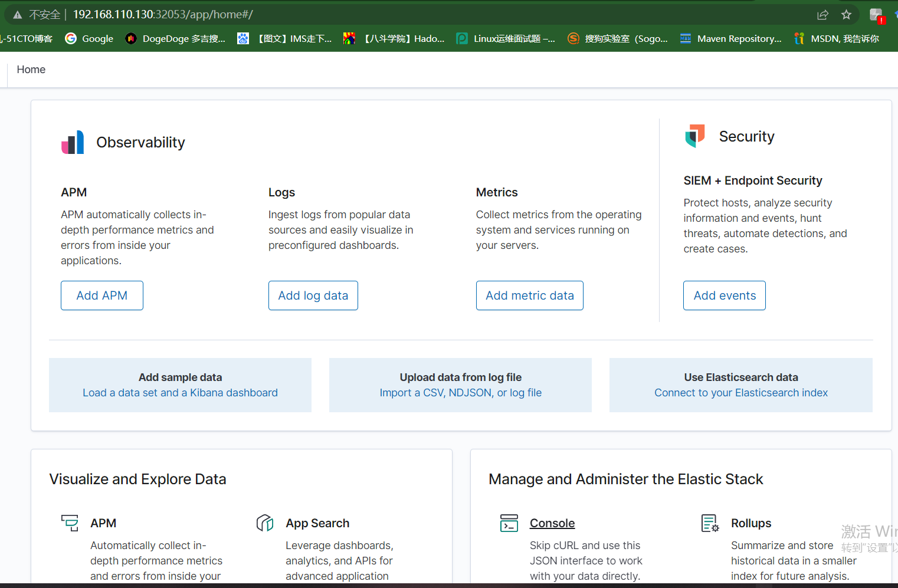Click the APM title in Visualize section

tap(103, 523)
